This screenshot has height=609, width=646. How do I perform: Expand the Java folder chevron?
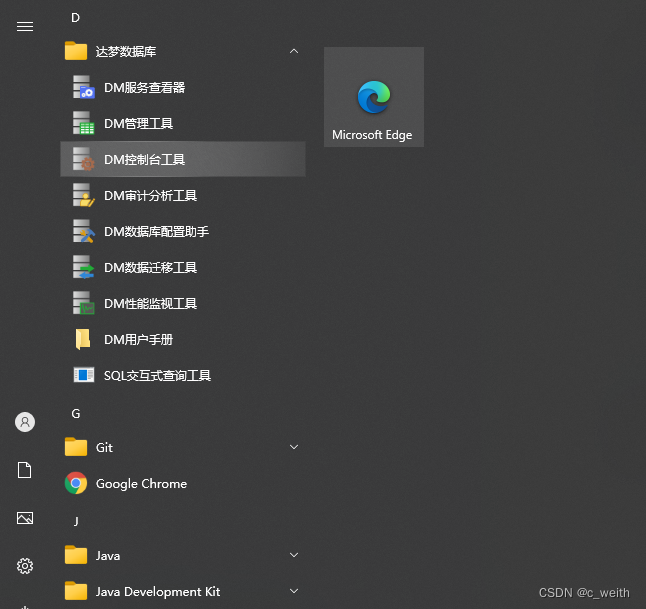[294, 555]
